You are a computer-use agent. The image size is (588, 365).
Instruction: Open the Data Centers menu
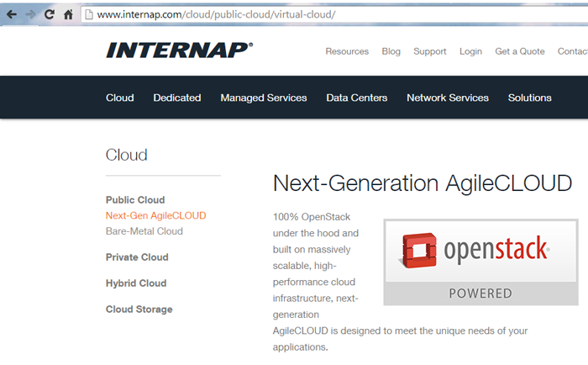tap(357, 98)
